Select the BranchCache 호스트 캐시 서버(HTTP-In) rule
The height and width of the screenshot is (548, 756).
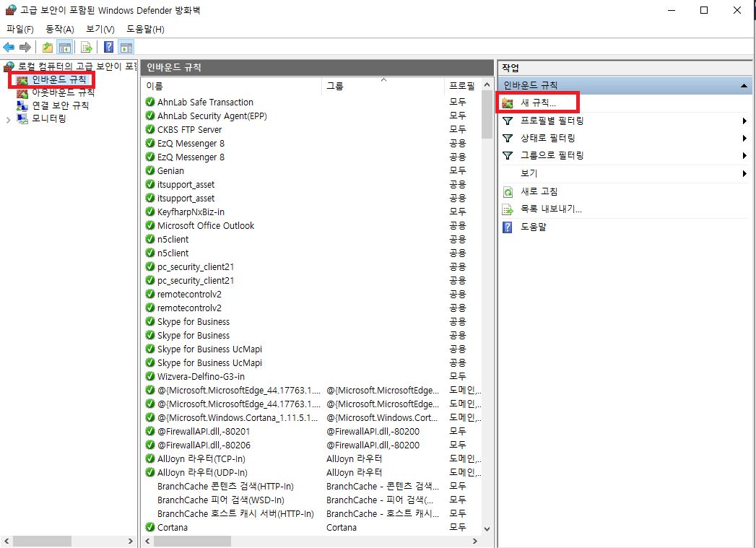click(235, 513)
